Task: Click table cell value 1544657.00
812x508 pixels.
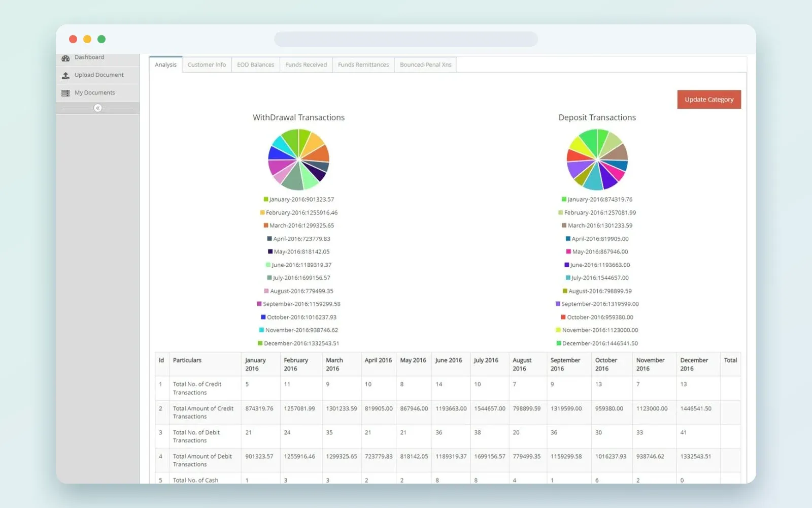Action: point(490,408)
